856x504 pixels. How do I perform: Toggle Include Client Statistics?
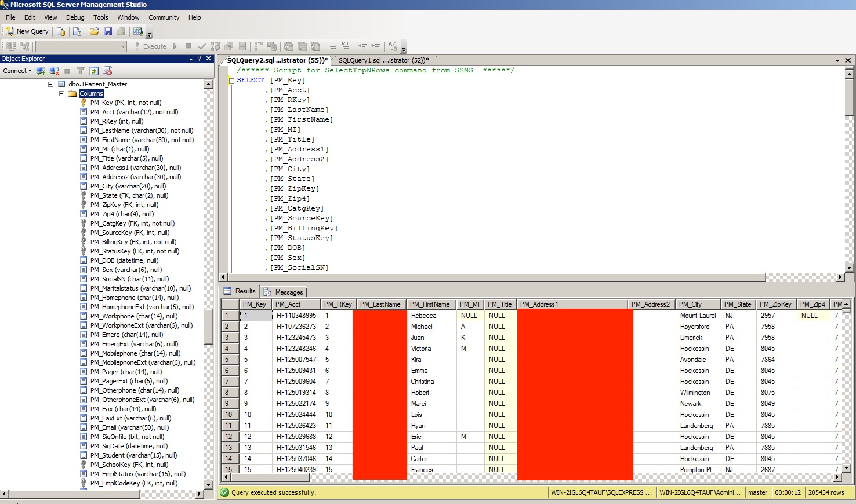coord(271,46)
